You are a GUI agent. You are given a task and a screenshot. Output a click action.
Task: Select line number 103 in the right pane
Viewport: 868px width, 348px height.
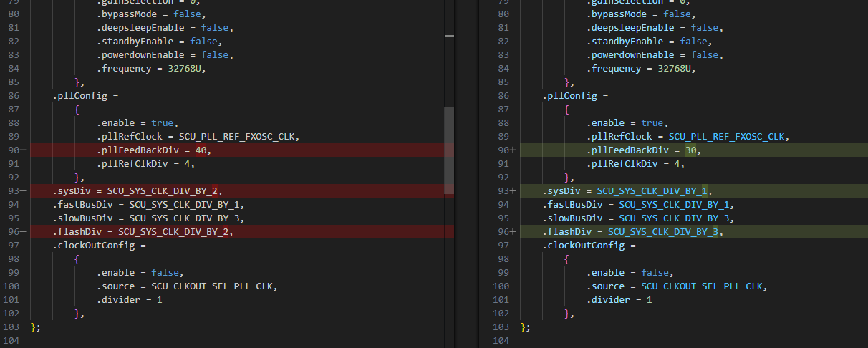(501, 327)
